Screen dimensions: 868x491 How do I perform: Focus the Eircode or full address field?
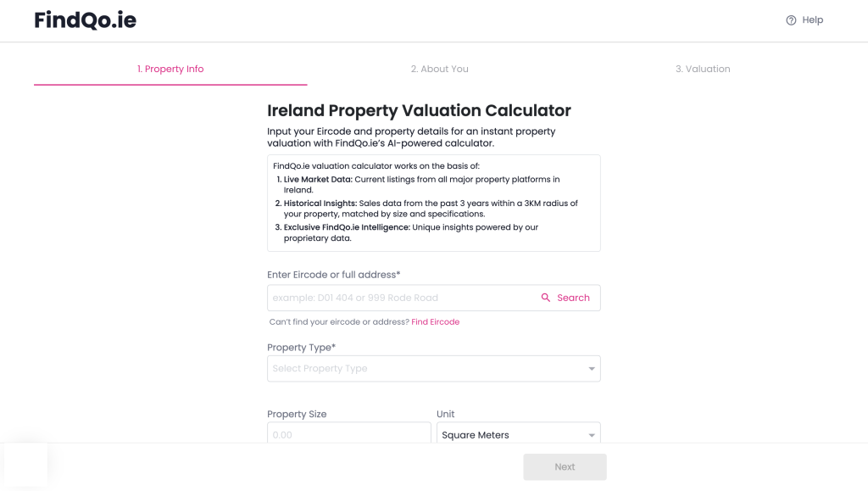pyautogui.click(x=401, y=298)
